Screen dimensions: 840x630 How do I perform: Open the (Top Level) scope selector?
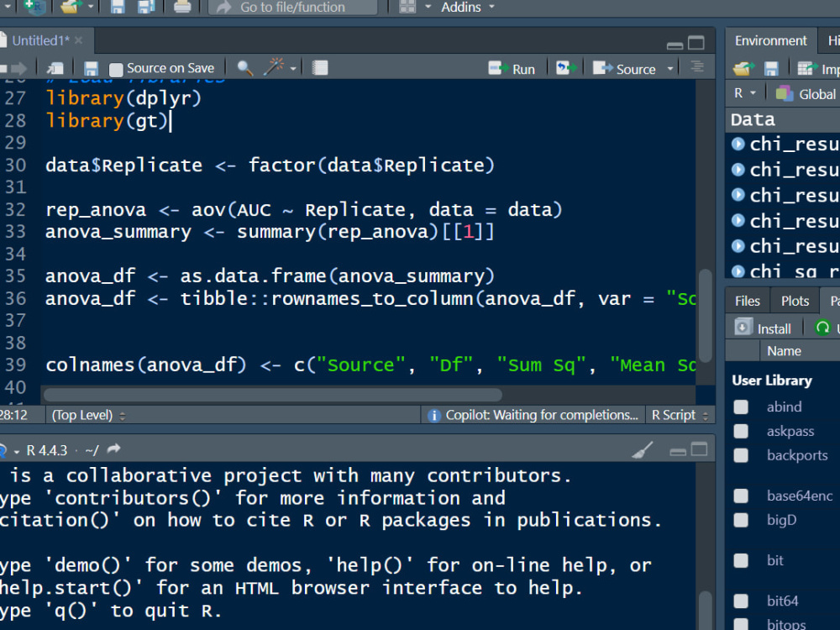[x=88, y=415]
